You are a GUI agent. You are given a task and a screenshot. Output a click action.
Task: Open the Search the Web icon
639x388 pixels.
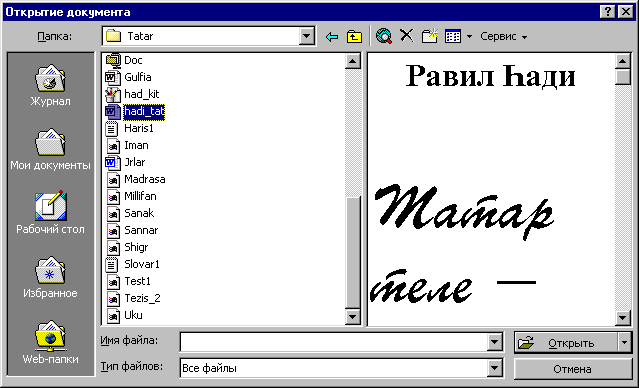tap(384, 36)
